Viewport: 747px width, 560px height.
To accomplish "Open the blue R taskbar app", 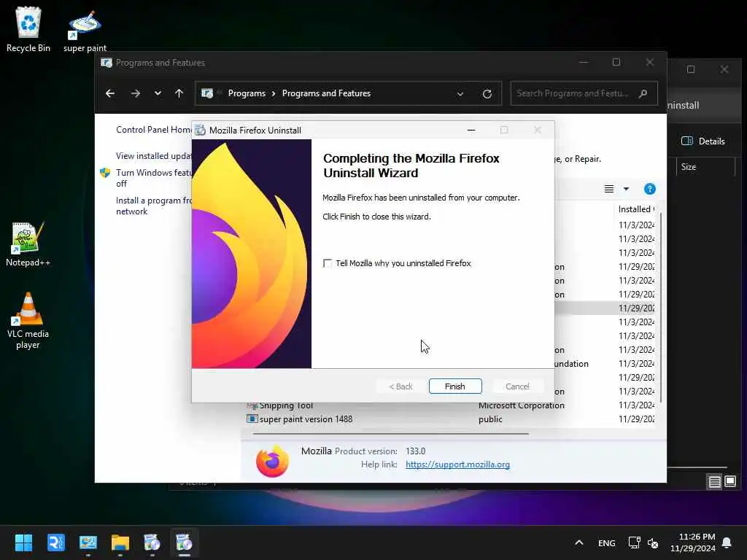I will 56,542.
